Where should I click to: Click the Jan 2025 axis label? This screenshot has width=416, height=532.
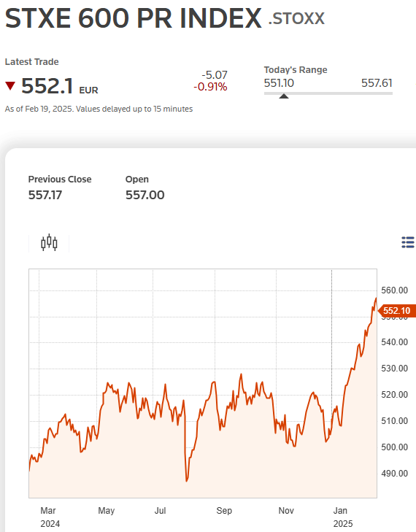[343, 517]
